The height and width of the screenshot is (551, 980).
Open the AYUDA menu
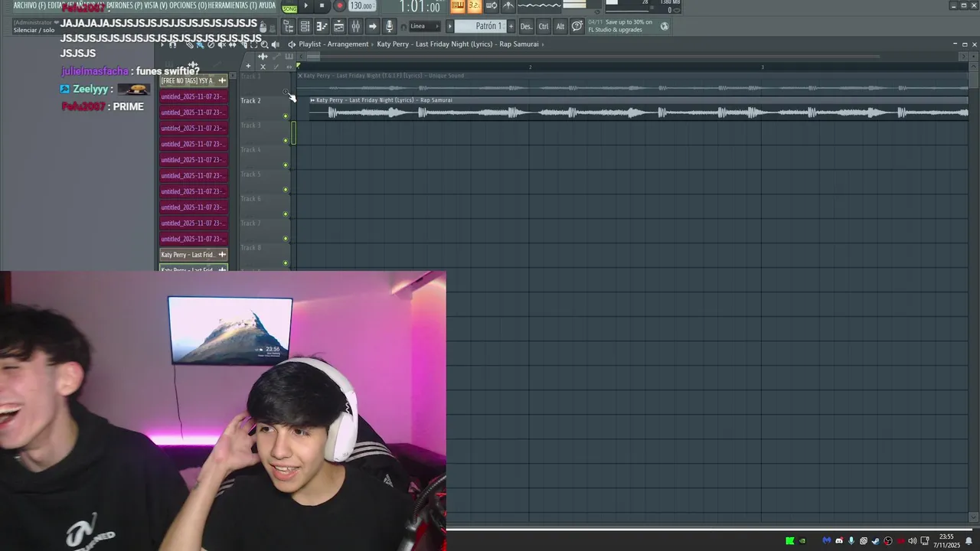(267, 5)
